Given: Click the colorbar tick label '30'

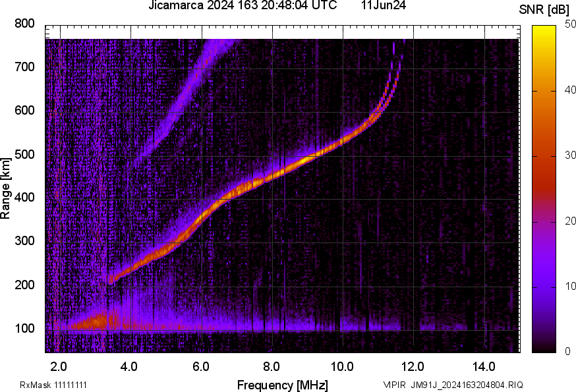Looking at the screenshot, I should [x=570, y=155].
